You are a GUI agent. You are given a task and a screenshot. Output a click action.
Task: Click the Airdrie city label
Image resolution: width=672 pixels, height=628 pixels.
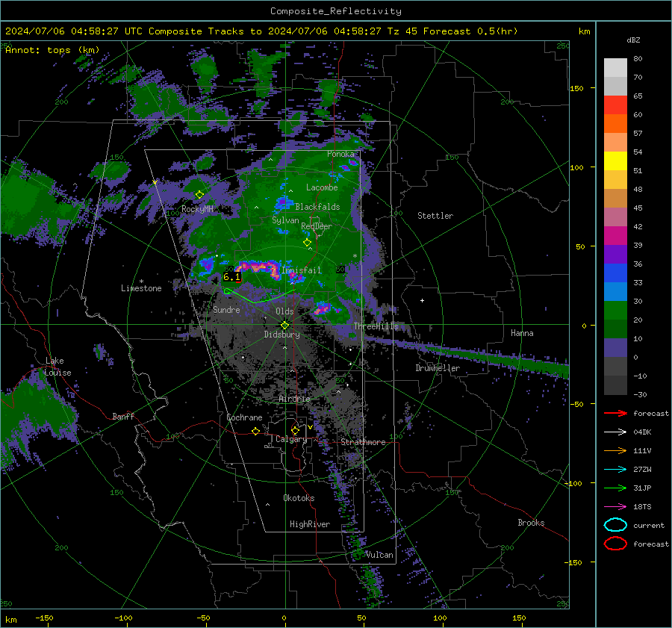pos(294,399)
